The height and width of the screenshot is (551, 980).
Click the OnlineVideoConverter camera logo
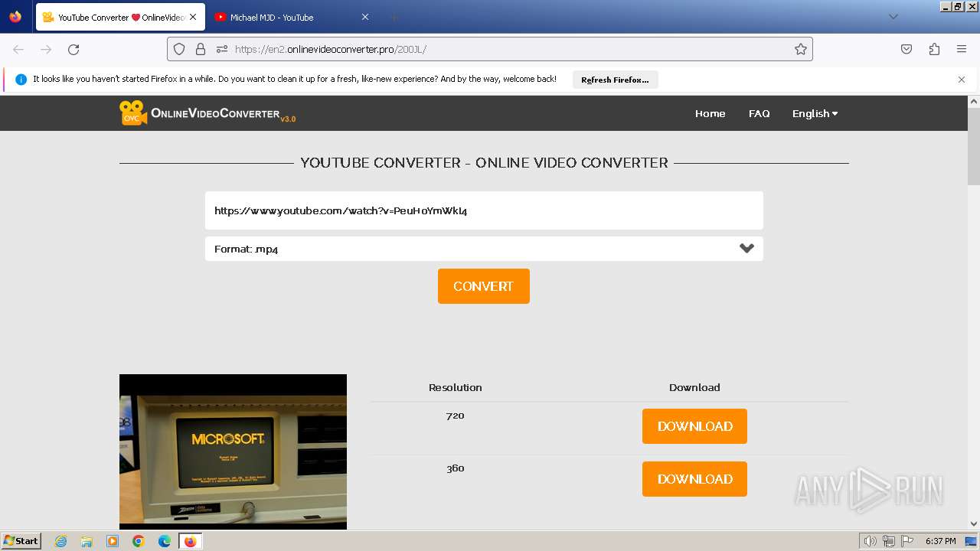coord(133,113)
